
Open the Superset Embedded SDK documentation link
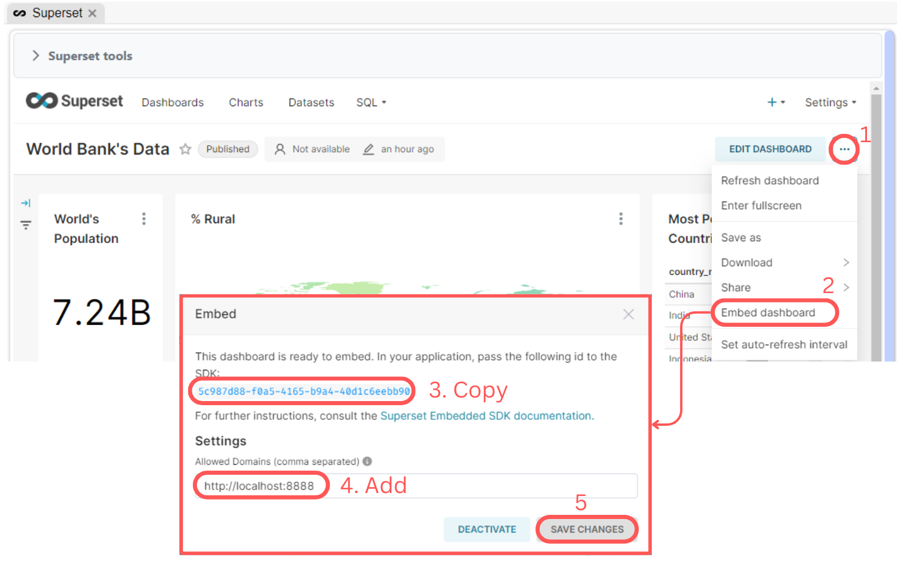(x=487, y=416)
